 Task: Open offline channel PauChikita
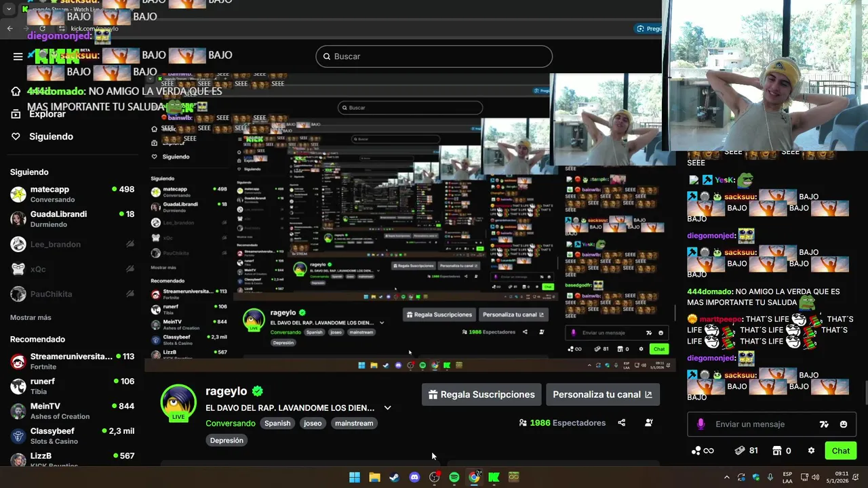click(x=73, y=294)
